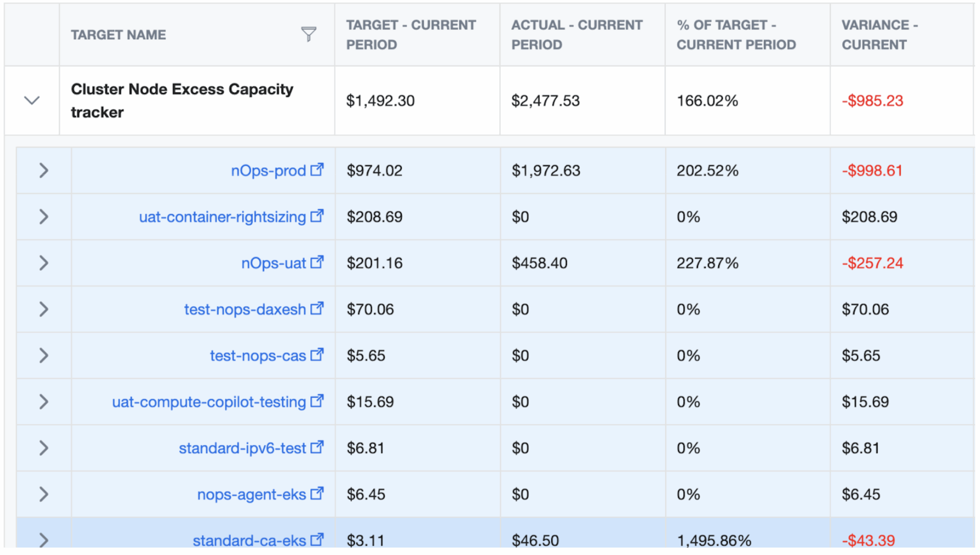Expand the nOps-prod row chevron
Viewport: 980px width, 555px height.
[x=44, y=171]
